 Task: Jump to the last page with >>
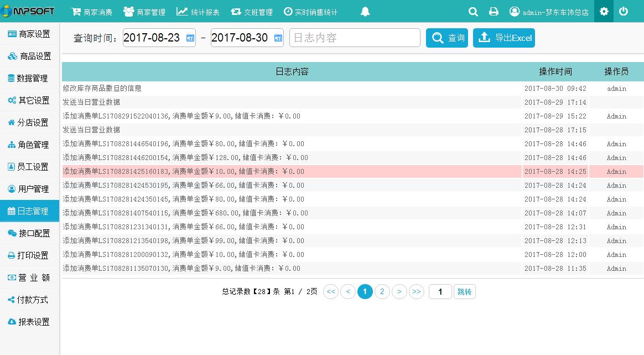[417, 291]
